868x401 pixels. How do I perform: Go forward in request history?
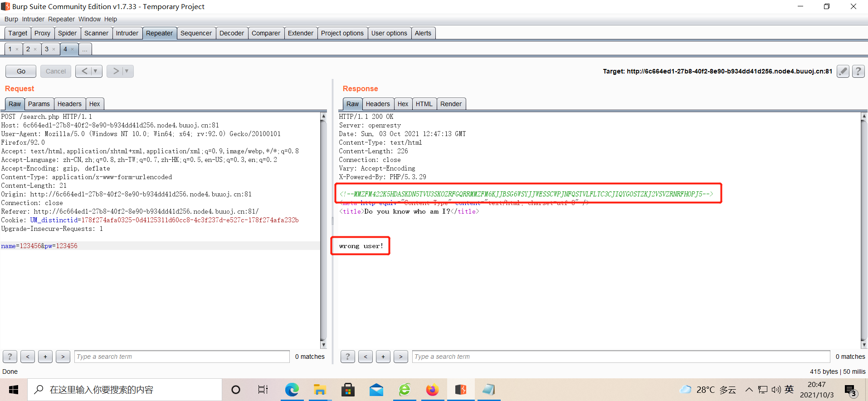point(116,71)
